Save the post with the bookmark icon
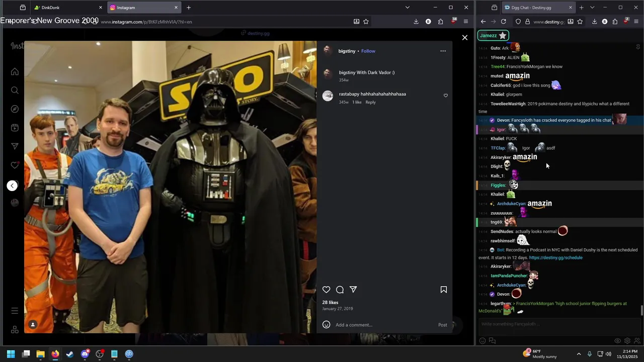The image size is (644, 362). (444, 290)
